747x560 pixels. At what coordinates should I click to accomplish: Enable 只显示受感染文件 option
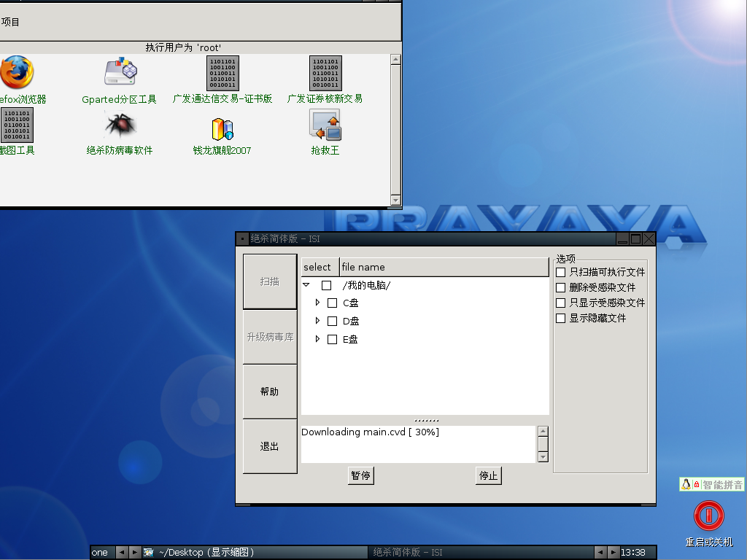click(561, 303)
